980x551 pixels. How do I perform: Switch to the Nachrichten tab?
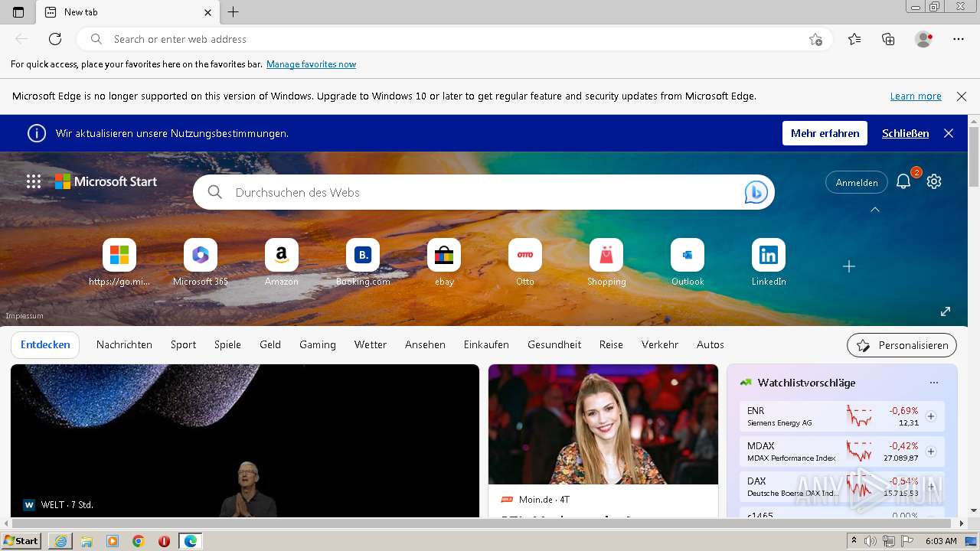click(124, 344)
